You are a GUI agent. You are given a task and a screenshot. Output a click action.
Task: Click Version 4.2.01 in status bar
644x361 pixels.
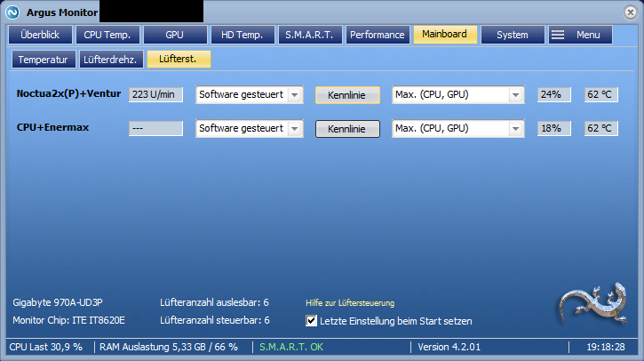click(x=449, y=347)
